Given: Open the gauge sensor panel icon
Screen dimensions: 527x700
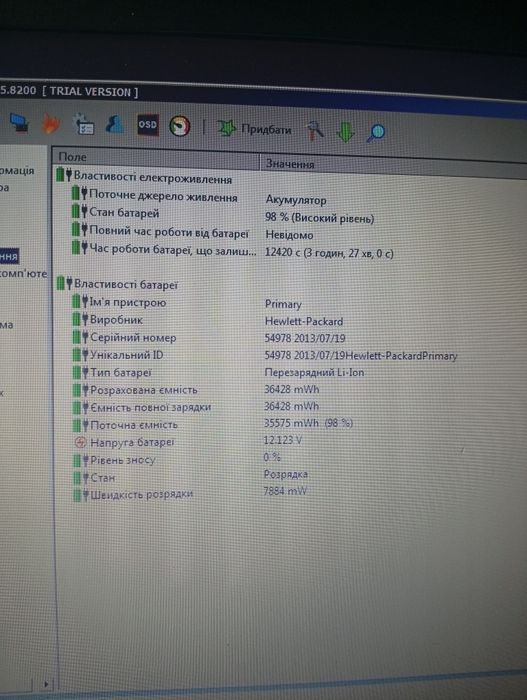Looking at the screenshot, I should click(x=180, y=126).
